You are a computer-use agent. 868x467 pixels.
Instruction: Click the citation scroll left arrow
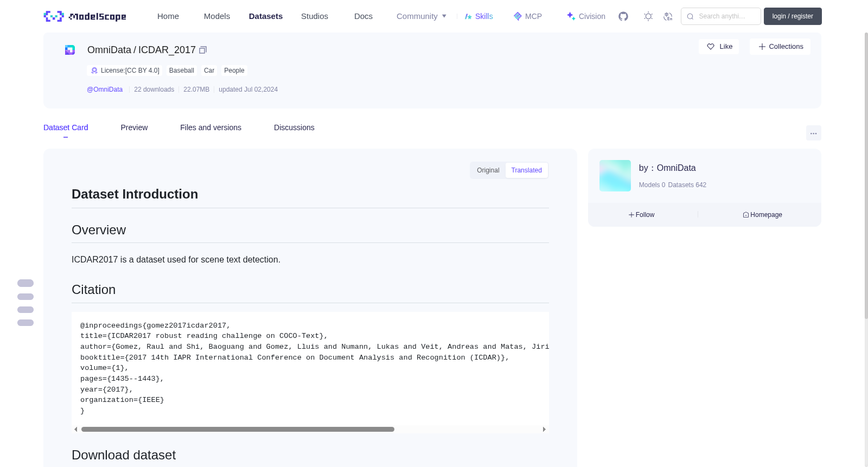(76, 429)
